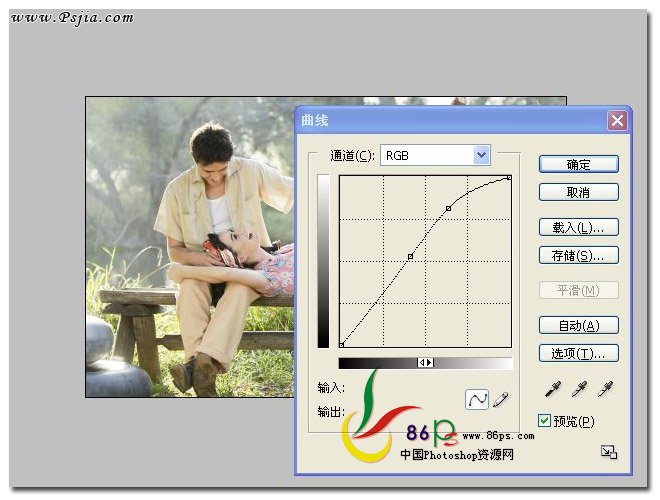The width and height of the screenshot is (660, 500).
Task: Pick the white point eyedropper
Action: [x=605, y=389]
